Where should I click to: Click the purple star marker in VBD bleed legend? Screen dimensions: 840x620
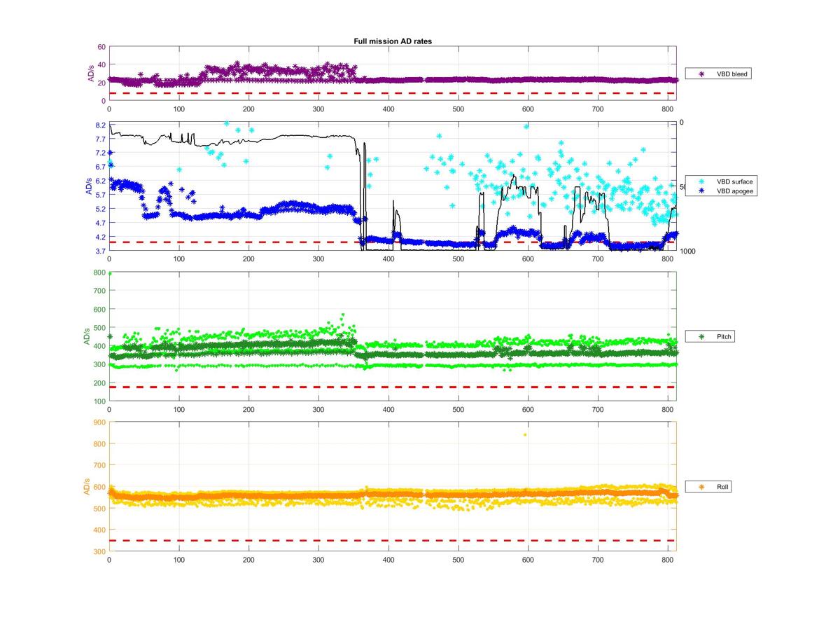click(701, 74)
